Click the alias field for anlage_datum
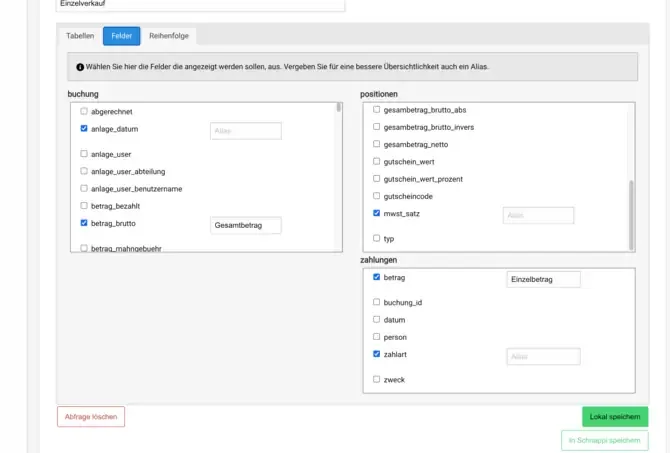Screen dimensions: 670x453 [246, 131]
